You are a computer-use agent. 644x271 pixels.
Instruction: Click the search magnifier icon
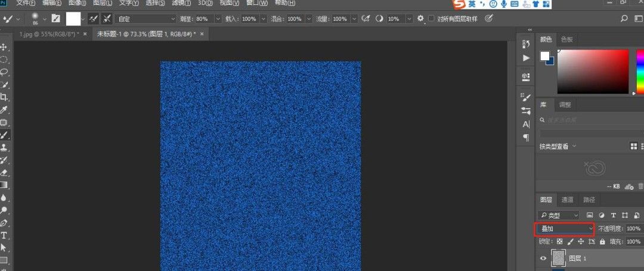(624, 19)
